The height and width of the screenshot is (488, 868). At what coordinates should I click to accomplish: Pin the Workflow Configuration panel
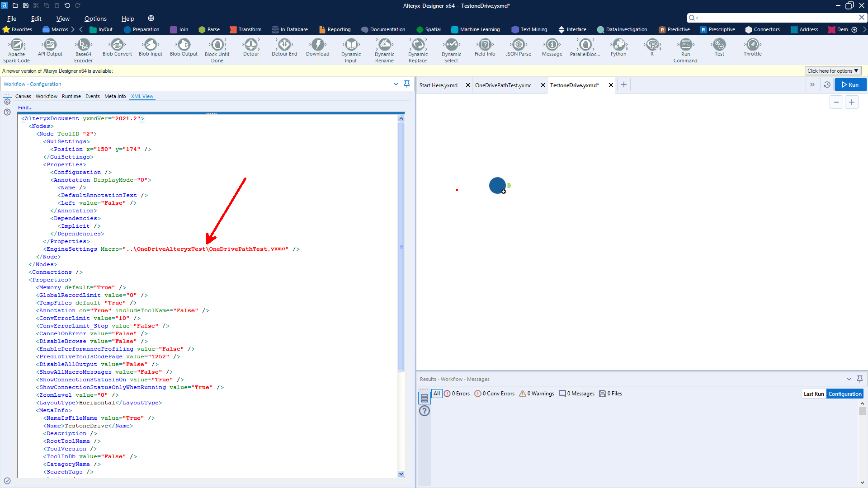pos(406,84)
